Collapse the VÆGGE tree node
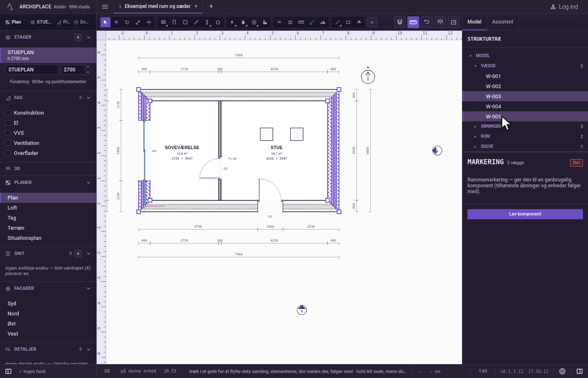Image resolution: width=588 pixels, height=378 pixels. coord(475,66)
